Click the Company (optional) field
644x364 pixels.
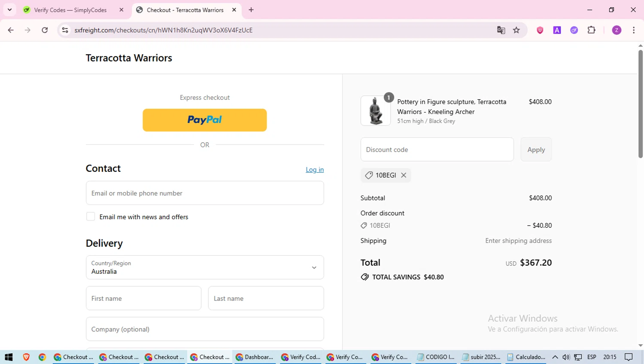205,329
